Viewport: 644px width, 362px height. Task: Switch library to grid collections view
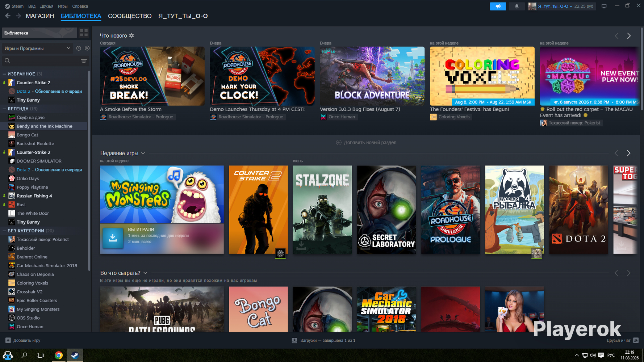point(84,33)
